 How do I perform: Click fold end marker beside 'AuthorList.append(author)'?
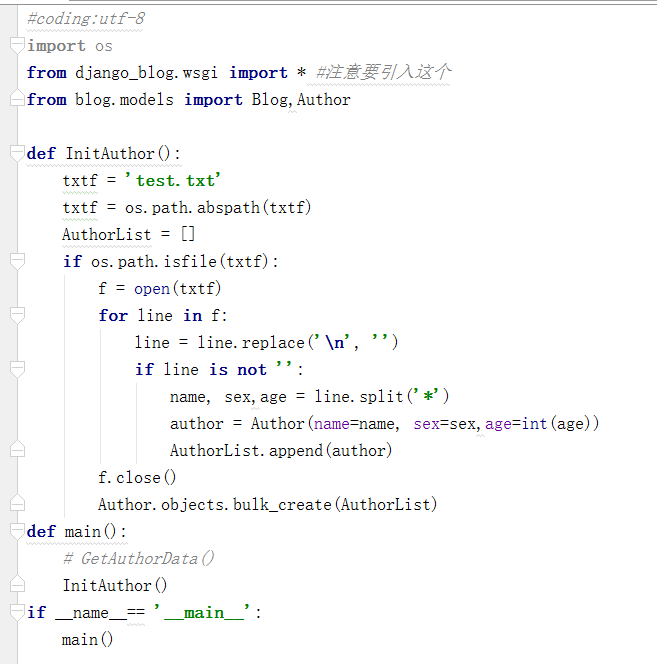[x=17, y=449]
